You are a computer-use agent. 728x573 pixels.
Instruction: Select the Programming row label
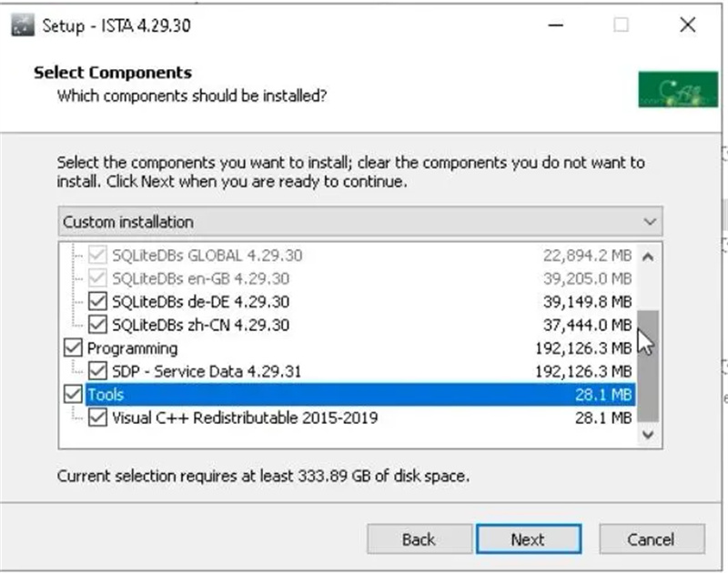point(132,348)
